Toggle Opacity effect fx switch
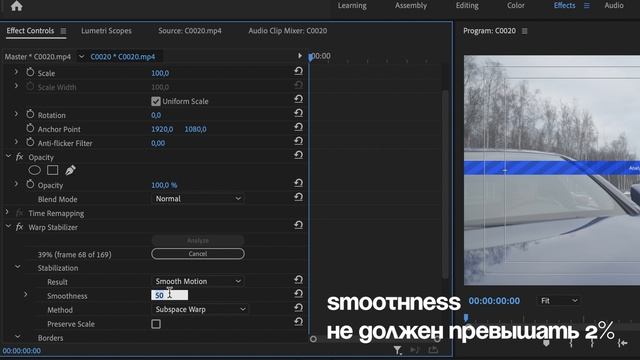 [20, 157]
